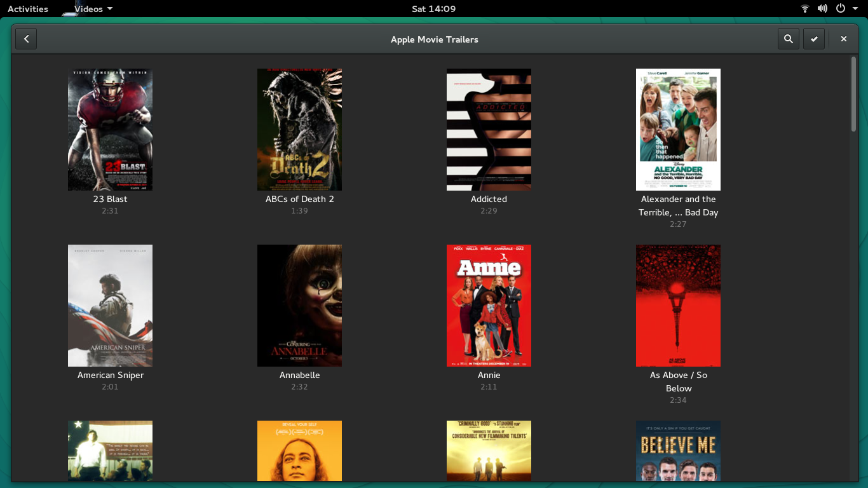Click the 2:34 duration label
Viewport: 868px width, 488px height.
[x=678, y=400]
